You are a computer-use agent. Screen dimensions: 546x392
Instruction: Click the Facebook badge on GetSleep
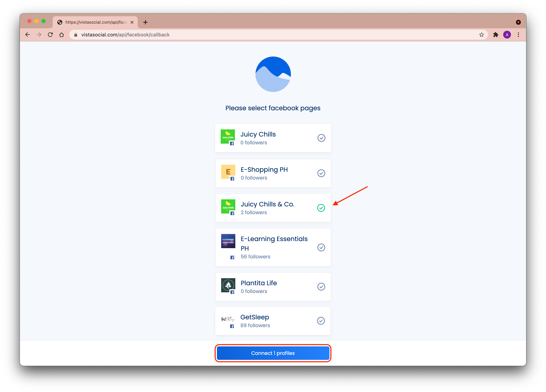[x=232, y=326]
